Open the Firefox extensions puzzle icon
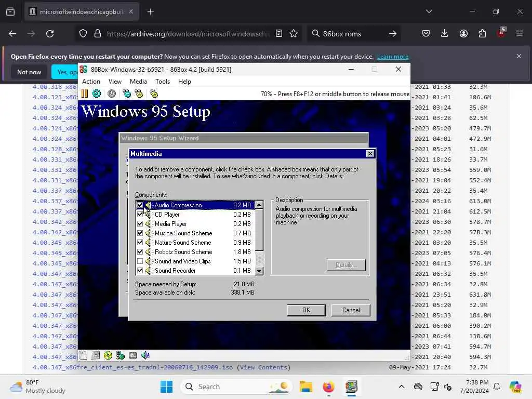Image resolution: width=532 pixels, height=399 pixels. (x=482, y=34)
